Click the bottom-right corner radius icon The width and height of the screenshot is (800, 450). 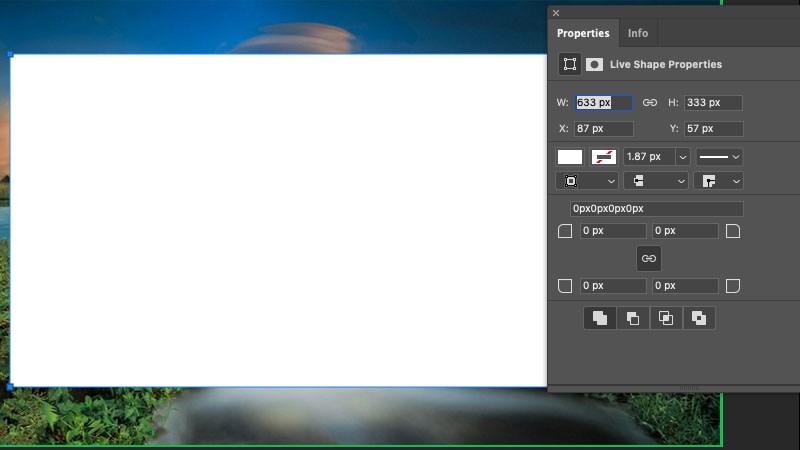(x=733, y=286)
